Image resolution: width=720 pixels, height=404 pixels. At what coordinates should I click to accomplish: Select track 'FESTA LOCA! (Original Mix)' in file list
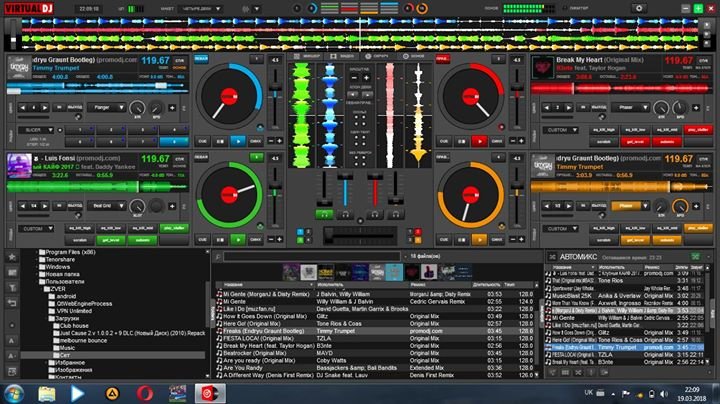[257, 338]
